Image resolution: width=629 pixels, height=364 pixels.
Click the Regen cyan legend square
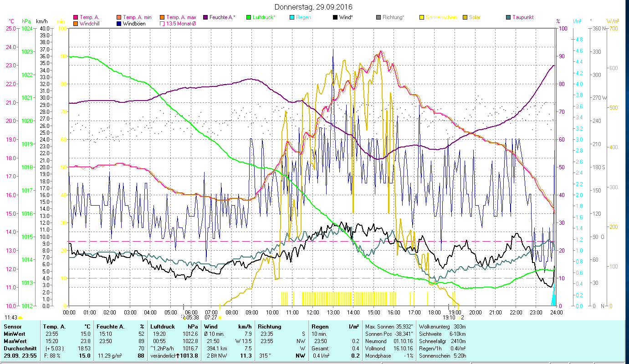tap(292, 17)
